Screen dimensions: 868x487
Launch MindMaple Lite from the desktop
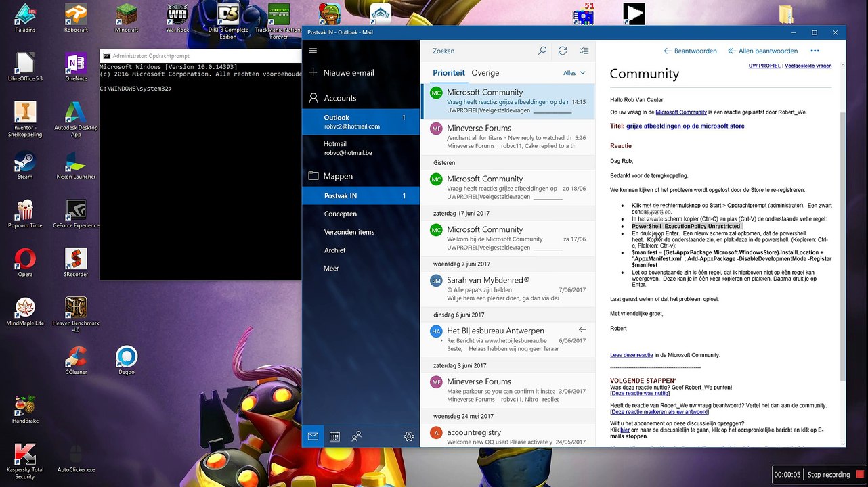[x=25, y=312]
